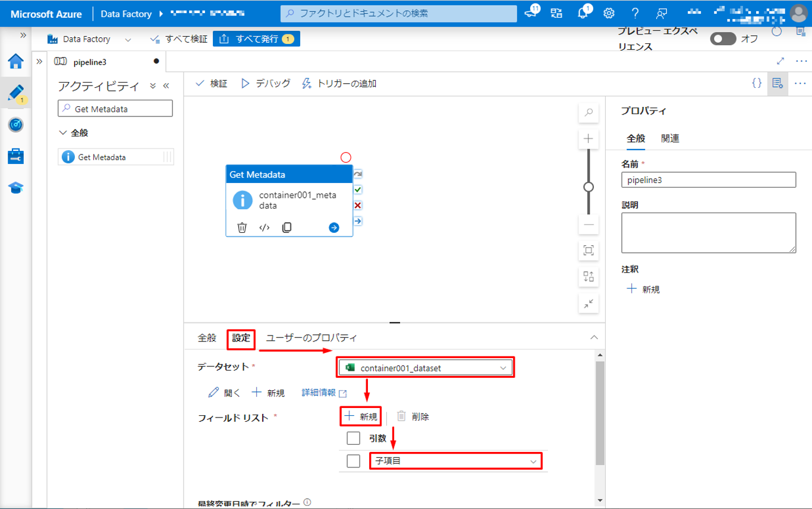Open the Author pencil icon in sidebar

click(x=15, y=93)
